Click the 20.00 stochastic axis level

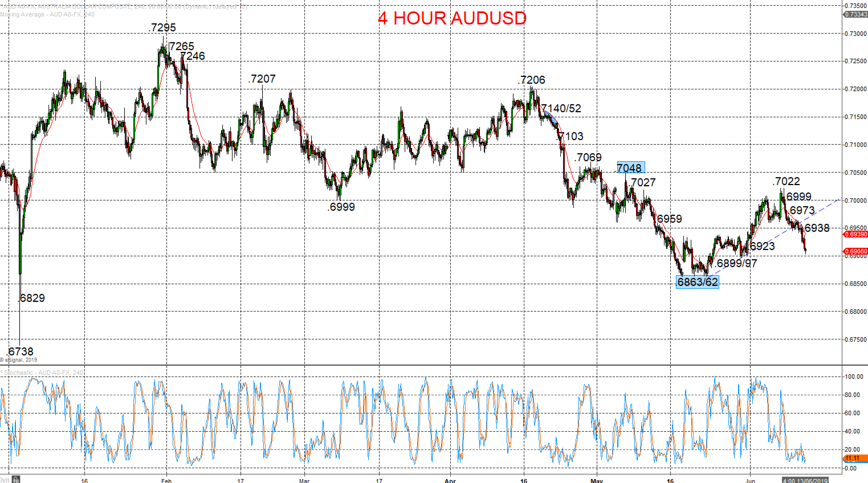click(x=852, y=450)
